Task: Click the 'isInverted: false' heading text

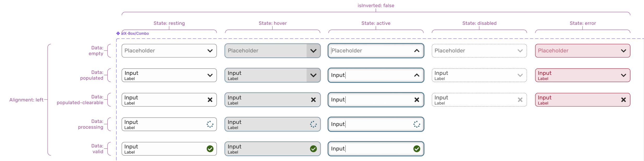Action: (376, 5)
